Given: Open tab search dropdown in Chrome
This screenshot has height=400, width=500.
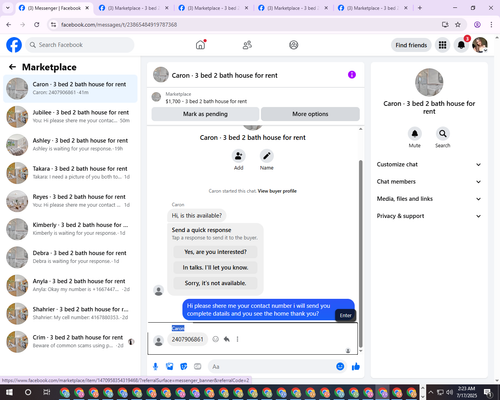Looking at the screenshot, I should point(8,8).
